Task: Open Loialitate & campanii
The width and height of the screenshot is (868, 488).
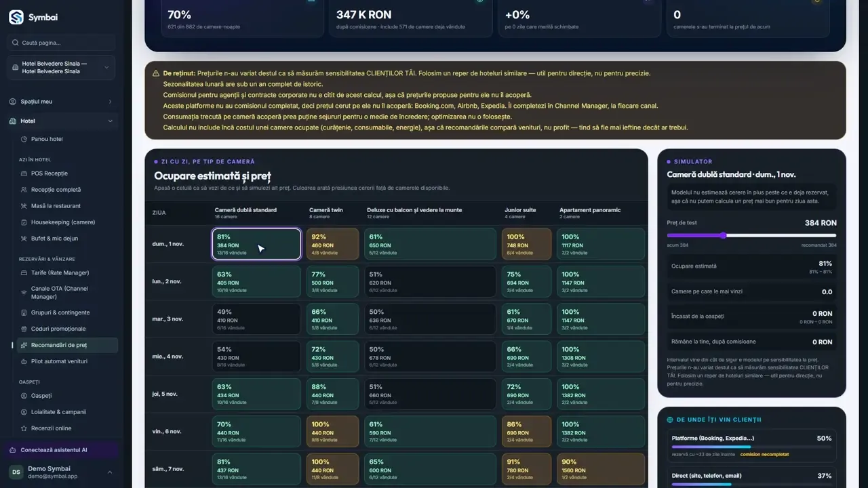Action: click(x=58, y=412)
